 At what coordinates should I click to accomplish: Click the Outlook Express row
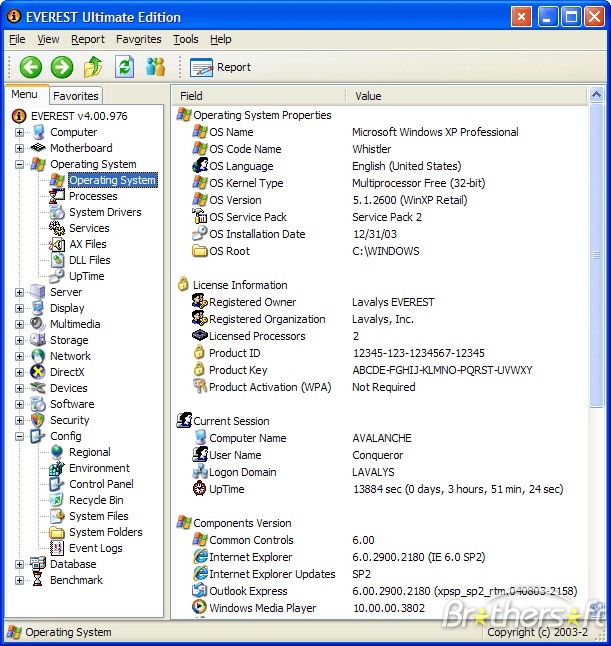coord(379,591)
